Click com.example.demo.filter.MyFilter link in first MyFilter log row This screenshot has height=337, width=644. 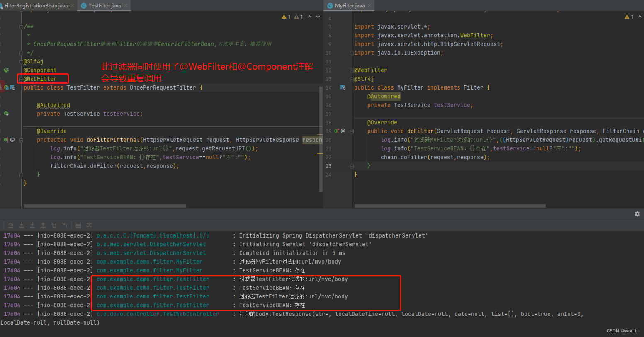tap(150, 262)
